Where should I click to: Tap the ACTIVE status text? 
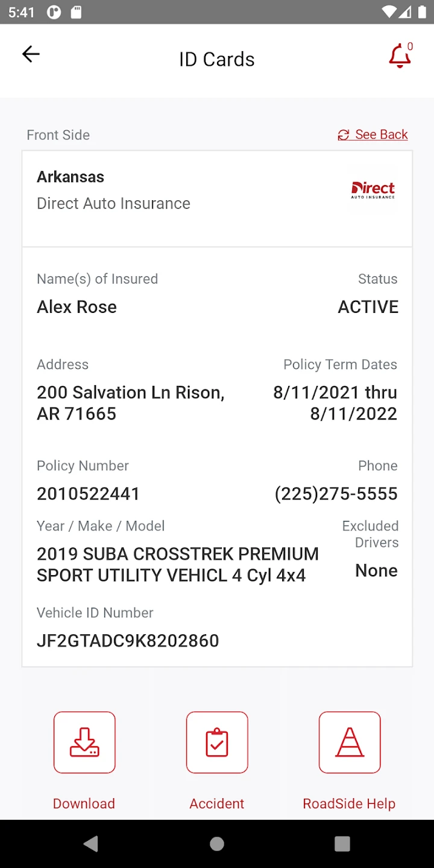click(368, 307)
